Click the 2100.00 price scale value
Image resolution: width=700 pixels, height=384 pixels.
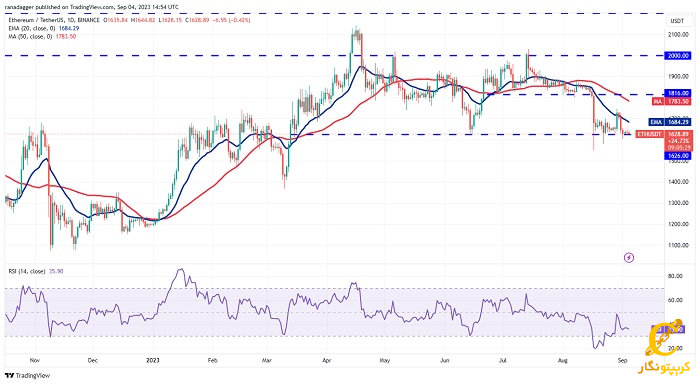[678, 34]
